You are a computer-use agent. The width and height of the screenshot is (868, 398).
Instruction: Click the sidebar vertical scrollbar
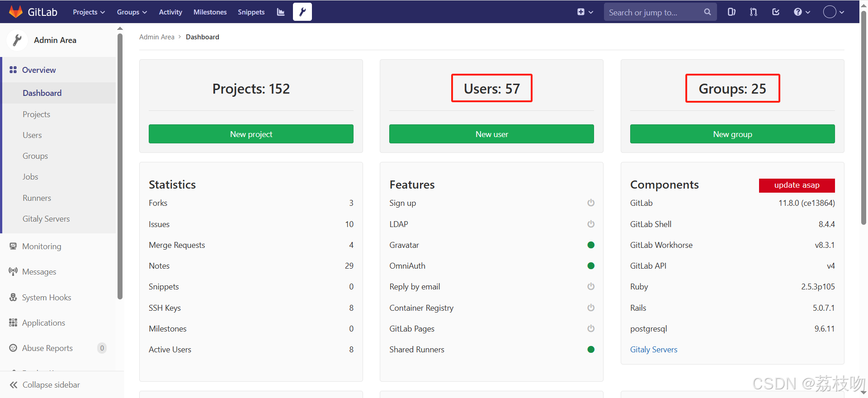coord(120,166)
